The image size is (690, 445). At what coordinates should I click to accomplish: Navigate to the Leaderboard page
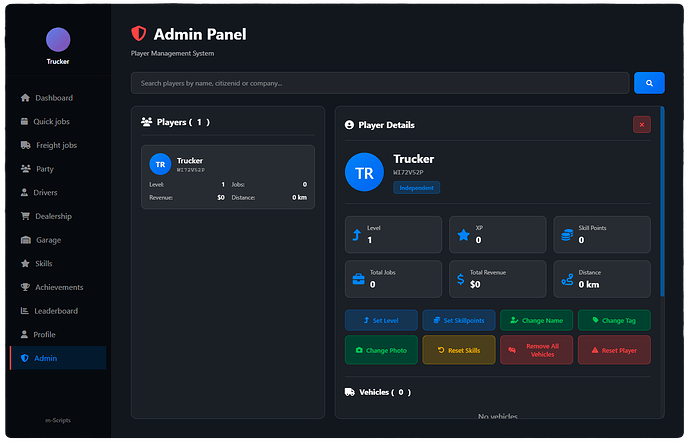[x=57, y=311]
